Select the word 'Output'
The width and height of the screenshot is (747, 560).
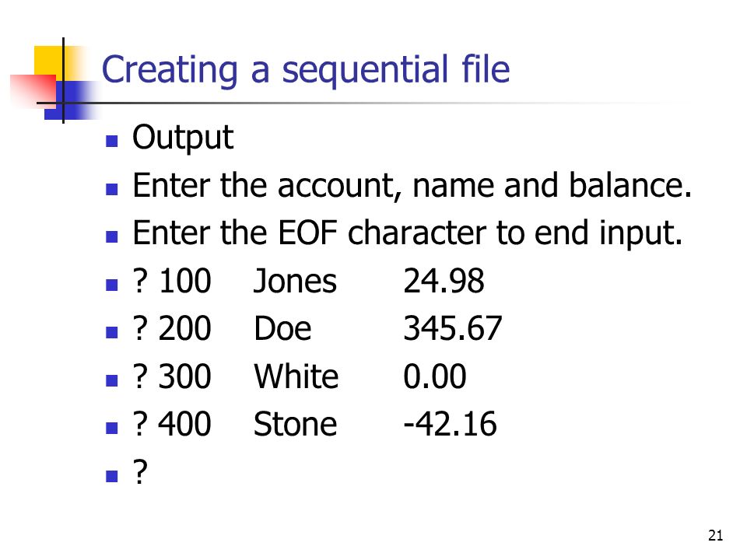click(183, 138)
